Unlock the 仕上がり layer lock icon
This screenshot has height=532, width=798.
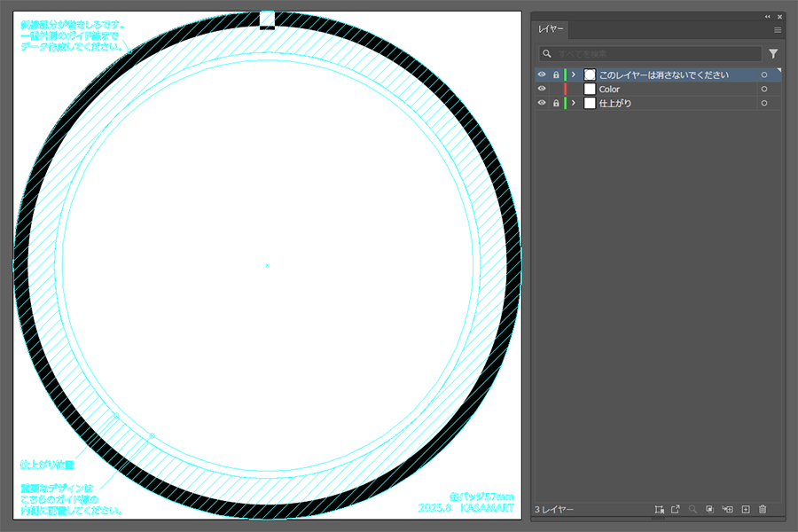(556, 104)
